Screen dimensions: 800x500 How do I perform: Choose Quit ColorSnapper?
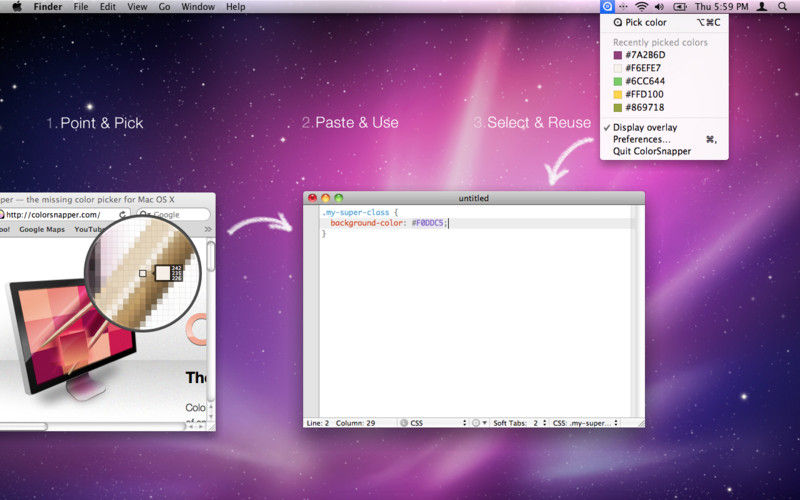664,151
